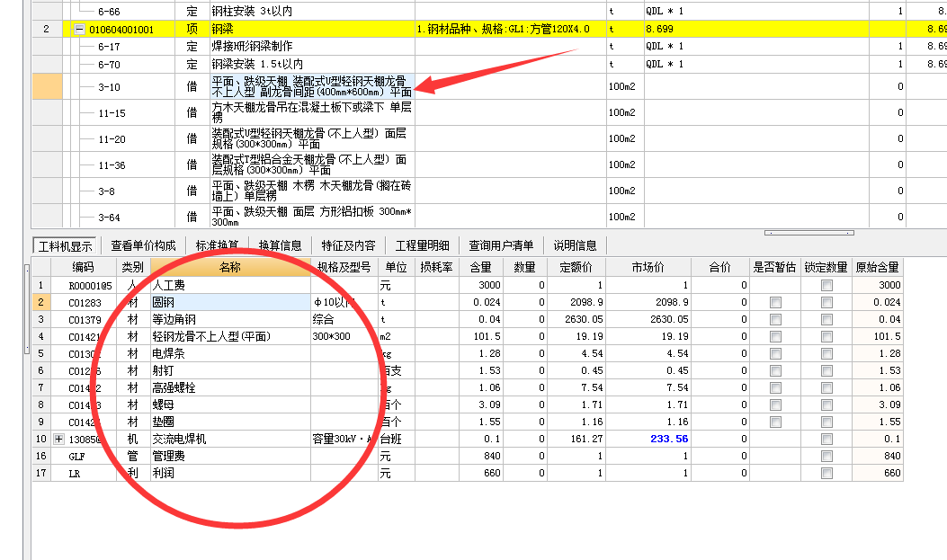
Task: Enable 锁定数量 checkbox for 人工费
Action: point(826,286)
